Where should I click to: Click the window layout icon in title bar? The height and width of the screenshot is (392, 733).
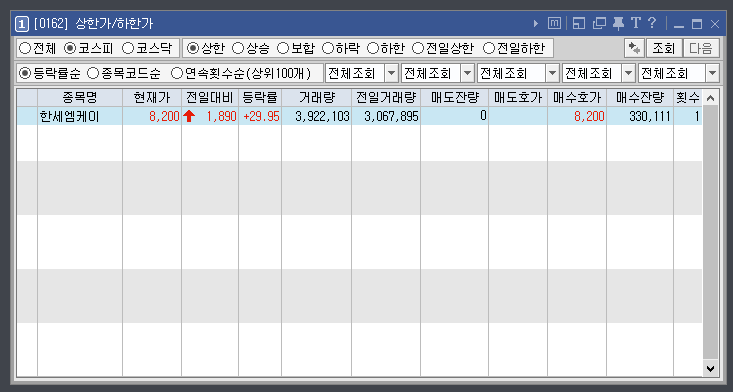579,23
